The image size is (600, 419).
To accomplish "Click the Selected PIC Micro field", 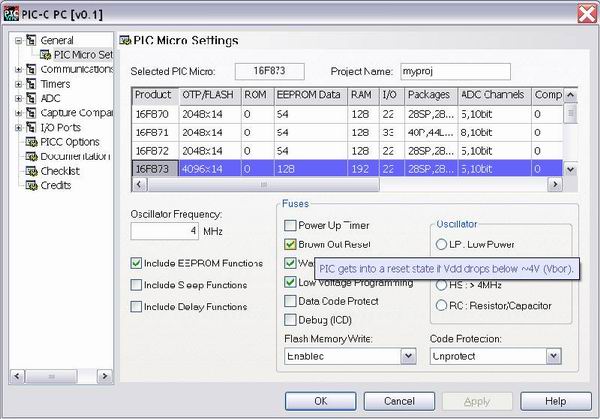I will tap(269, 72).
